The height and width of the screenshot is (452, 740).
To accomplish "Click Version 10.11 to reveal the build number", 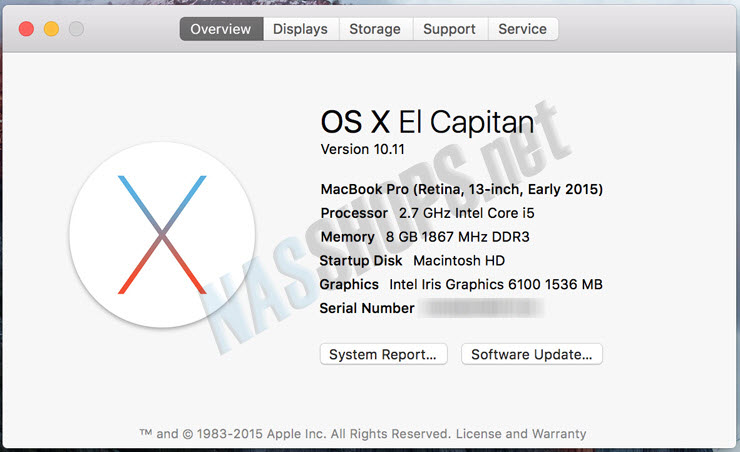I will [x=362, y=150].
